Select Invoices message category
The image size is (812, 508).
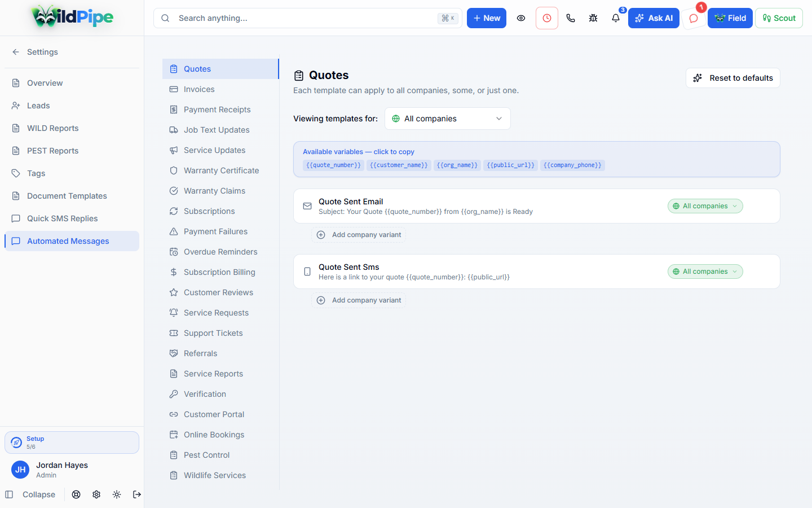tap(220, 89)
